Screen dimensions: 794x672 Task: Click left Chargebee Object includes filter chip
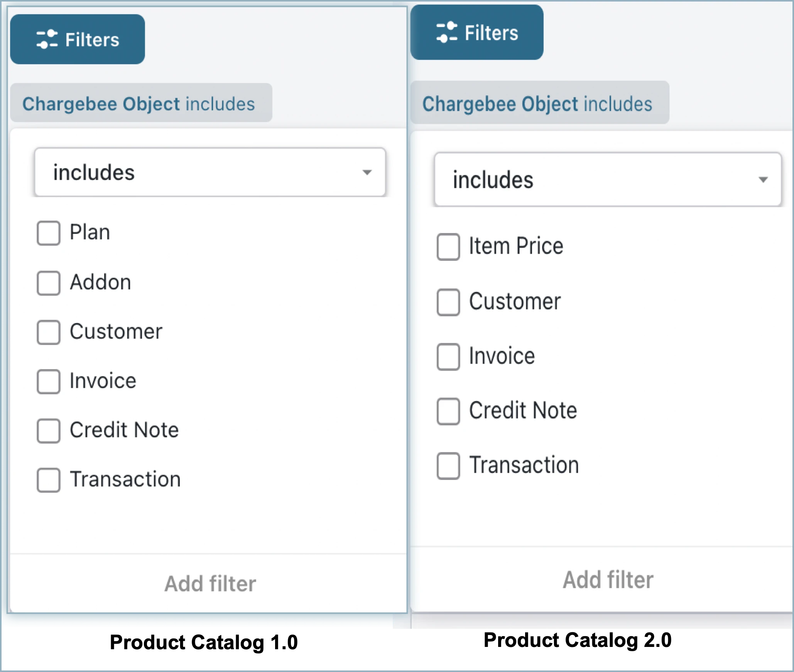pyautogui.click(x=141, y=103)
